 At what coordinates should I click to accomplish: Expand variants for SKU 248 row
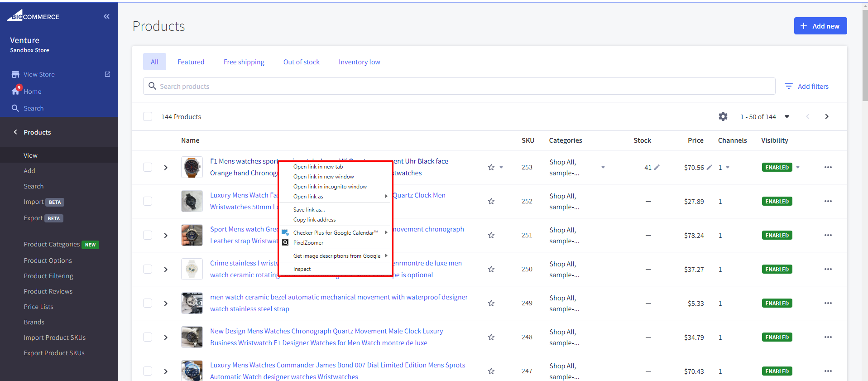tap(166, 338)
